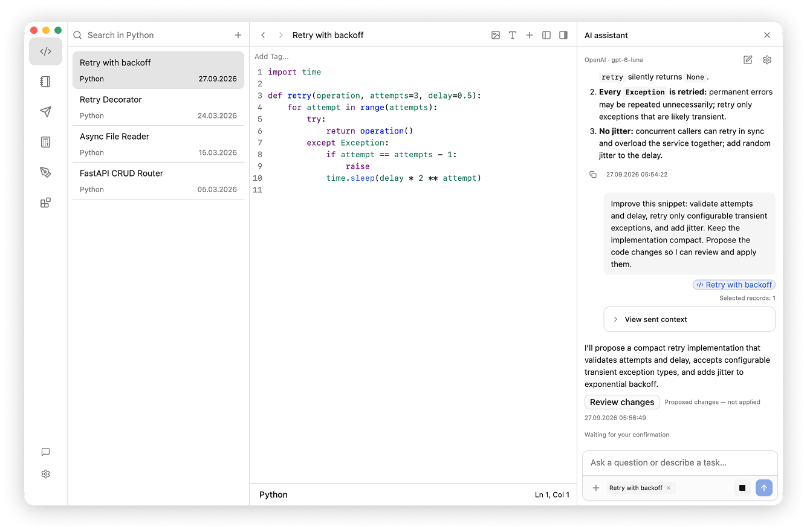The height and width of the screenshot is (532, 807).
Task: Add a new snippet with plus icon
Action: pos(238,35)
